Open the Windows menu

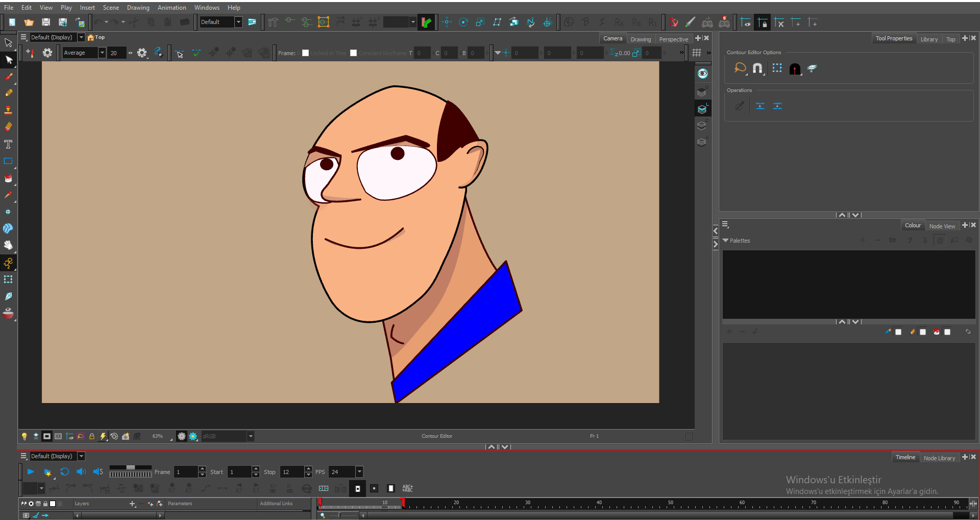pyautogui.click(x=207, y=7)
